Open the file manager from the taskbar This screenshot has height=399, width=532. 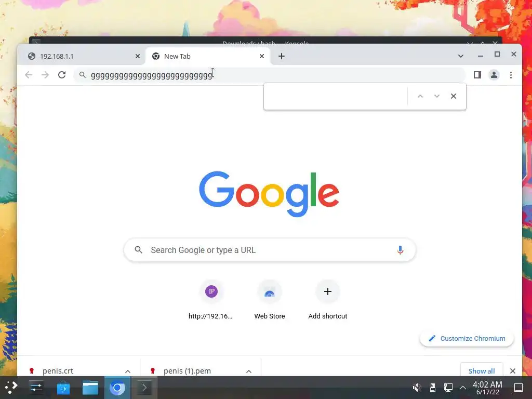90,388
